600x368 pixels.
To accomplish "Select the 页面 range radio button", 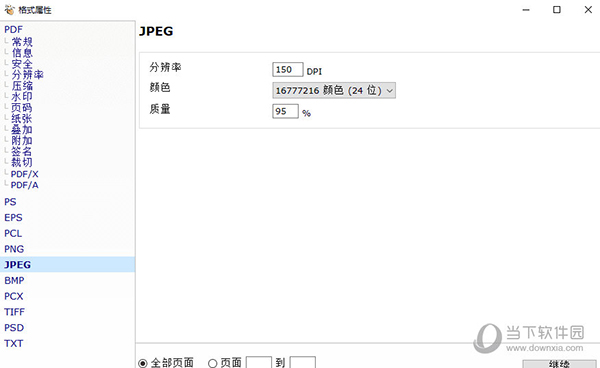I will coord(213,363).
